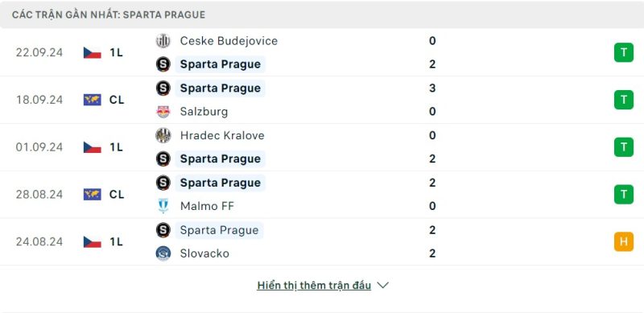The height and width of the screenshot is (313, 644).
Task: Click the Malmo FF club crest
Action: [163, 206]
